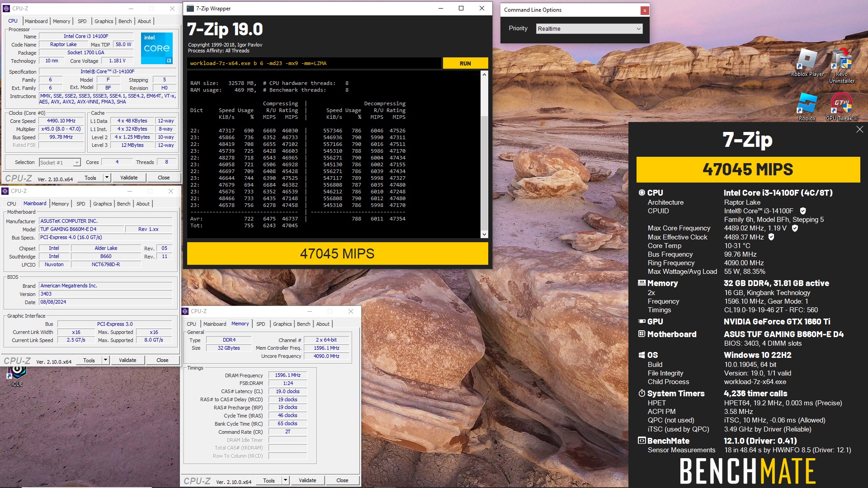Select CPU tab in Memory CPU-Z window
The height and width of the screenshot is (488, 868).
[192, 324]
